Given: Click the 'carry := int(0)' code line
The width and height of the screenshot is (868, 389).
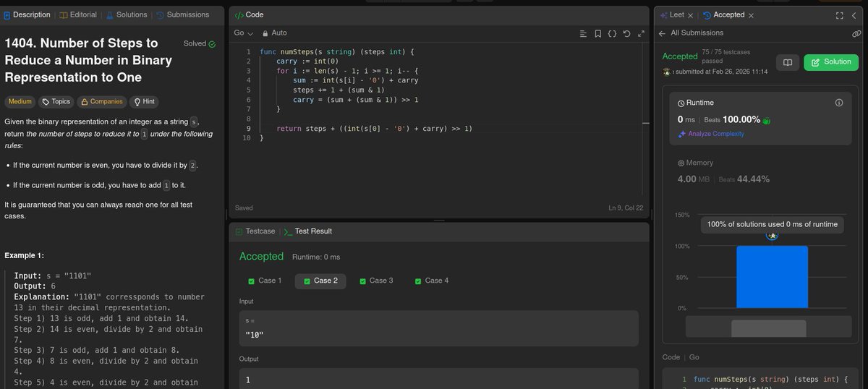Looking at the screenshot, I should tap(307, 61).
